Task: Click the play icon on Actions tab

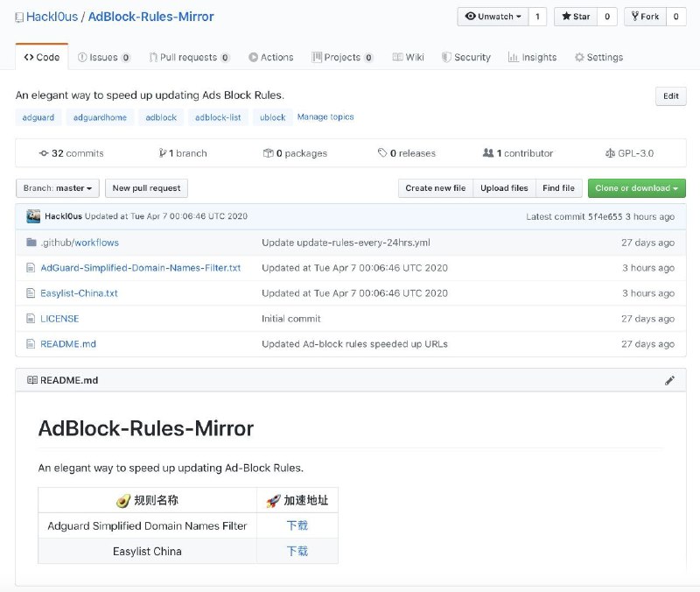Action: (253, 57)
